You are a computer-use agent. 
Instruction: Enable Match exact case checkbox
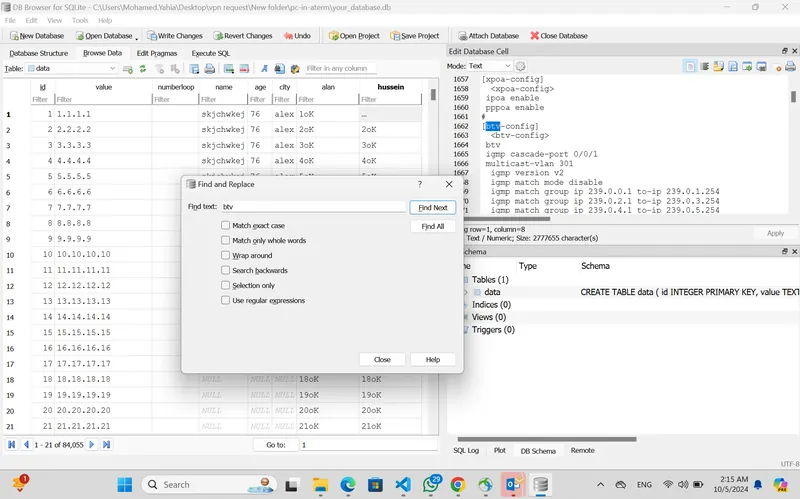(x=226, y=225)
